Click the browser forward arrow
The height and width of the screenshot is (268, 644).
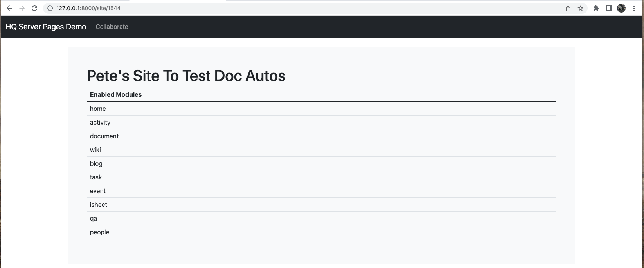(x=22, y=8)
